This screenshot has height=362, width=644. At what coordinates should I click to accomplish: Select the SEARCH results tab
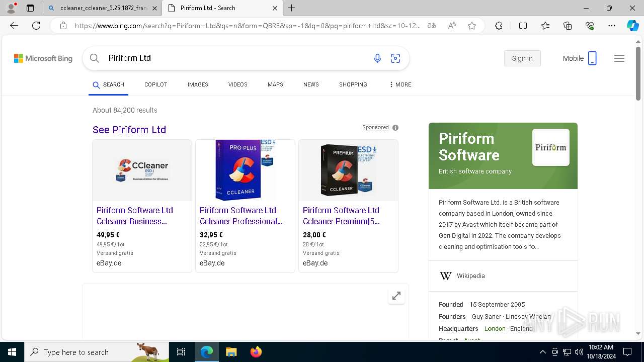click(x=108, y=84)
